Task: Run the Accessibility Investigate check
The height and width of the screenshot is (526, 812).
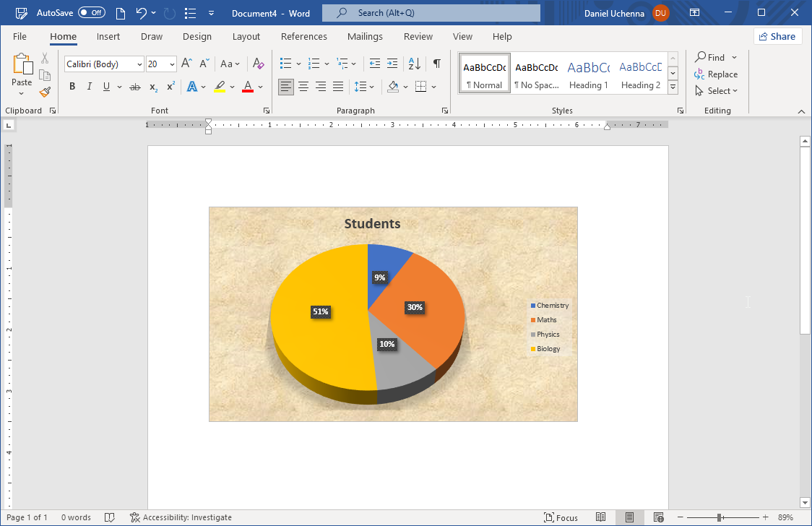Action: (x=181, y=517)
